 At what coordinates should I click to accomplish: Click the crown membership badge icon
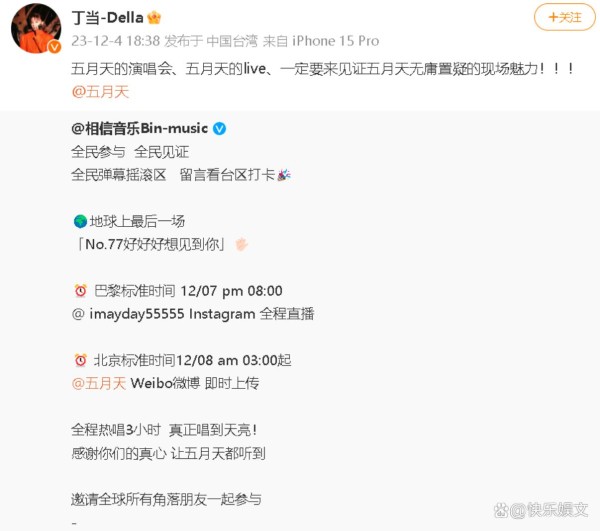coord(154,18)
